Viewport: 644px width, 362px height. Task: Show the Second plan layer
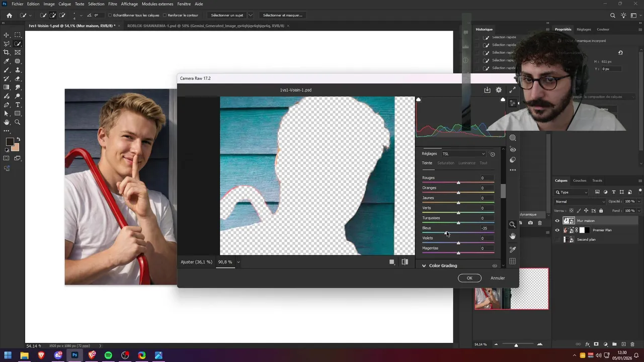(x=557, y=240)
